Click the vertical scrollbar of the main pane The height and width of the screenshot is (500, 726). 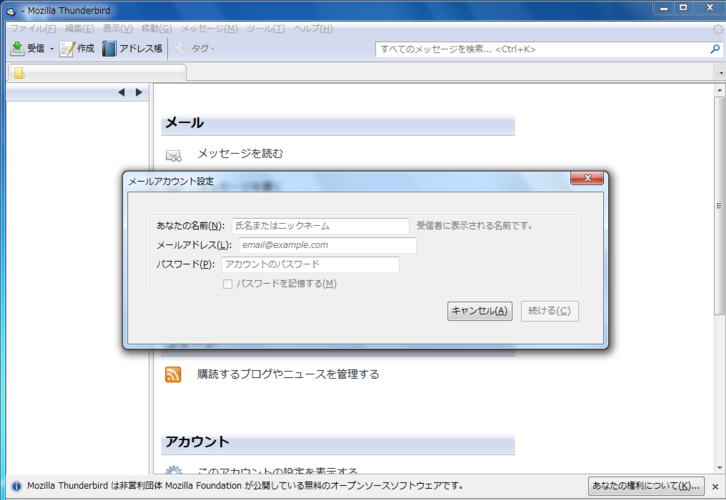point(719,205)
